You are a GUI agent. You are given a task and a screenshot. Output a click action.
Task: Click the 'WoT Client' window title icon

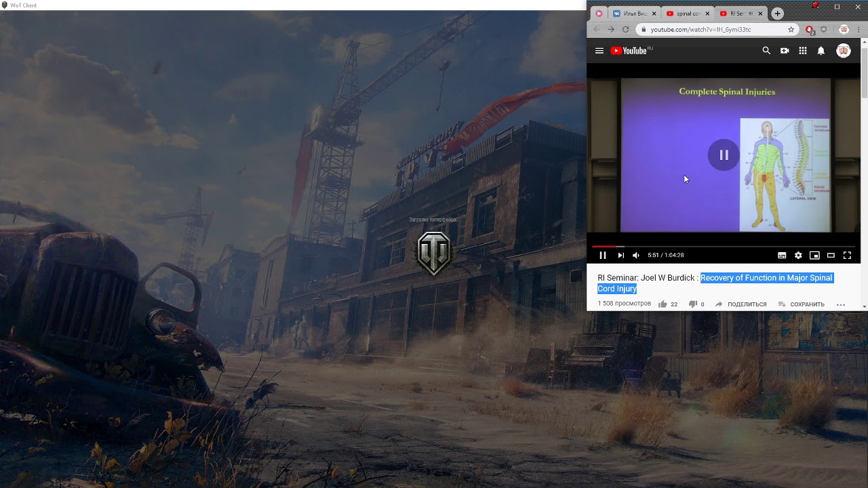coord(5,5)
